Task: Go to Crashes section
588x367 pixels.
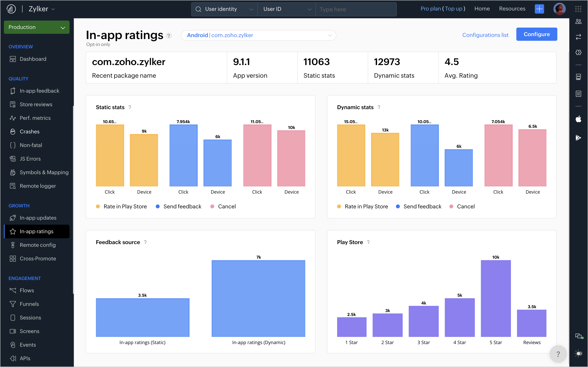Action: pos(37,132)
